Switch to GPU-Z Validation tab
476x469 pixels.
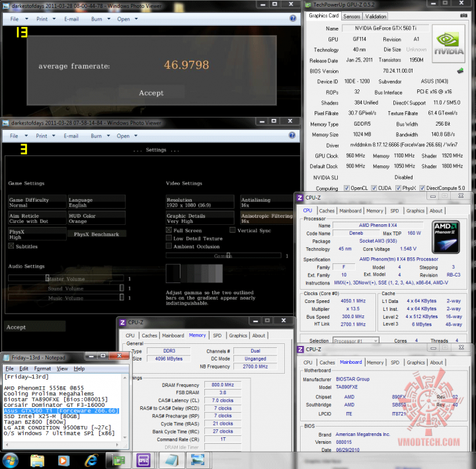(376, 17)
